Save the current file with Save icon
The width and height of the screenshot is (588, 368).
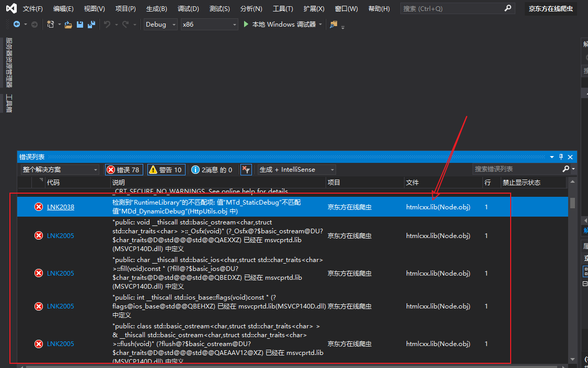click(80, 25)
